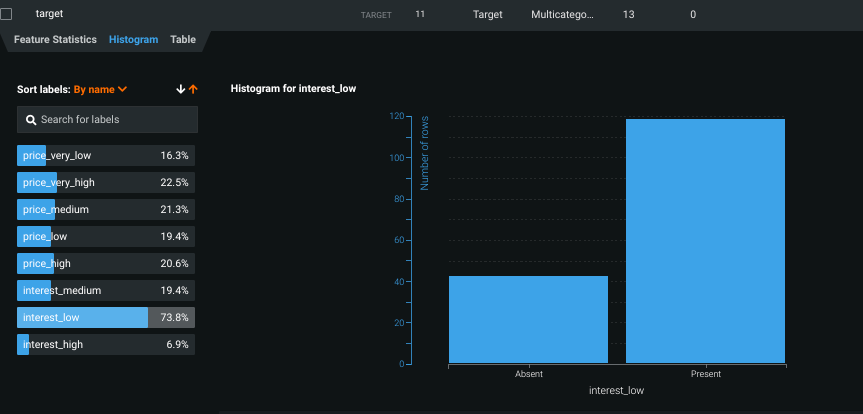Pick the price_low label
863x414 pixels.
(x=106, y=236)
